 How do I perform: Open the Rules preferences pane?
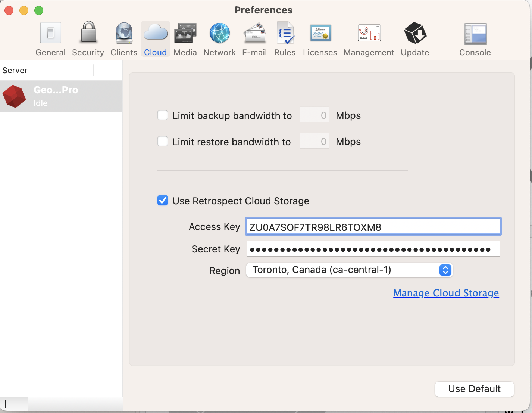285,39
